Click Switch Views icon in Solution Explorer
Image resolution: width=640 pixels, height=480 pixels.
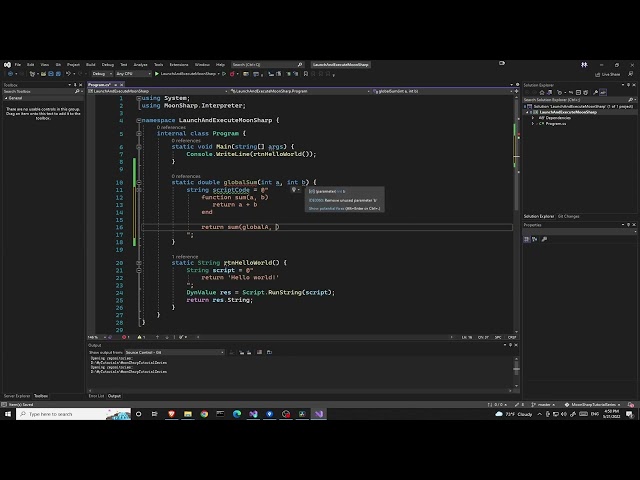click(x=549, y=93)
